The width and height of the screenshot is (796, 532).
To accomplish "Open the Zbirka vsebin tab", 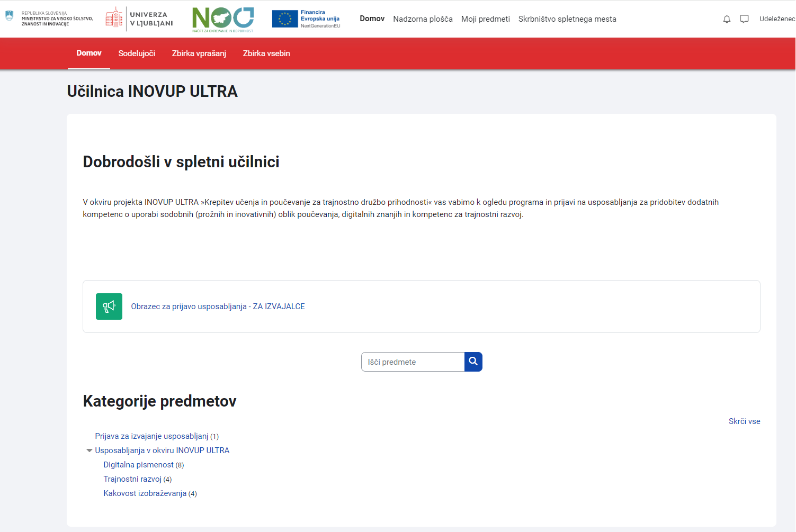I will 266,53.
